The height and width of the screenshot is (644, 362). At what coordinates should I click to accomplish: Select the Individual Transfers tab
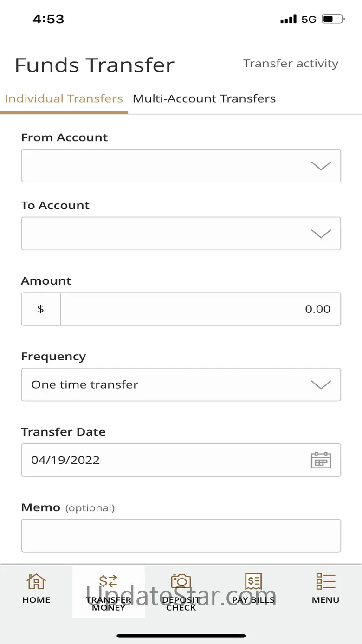[x=64, y=99]
